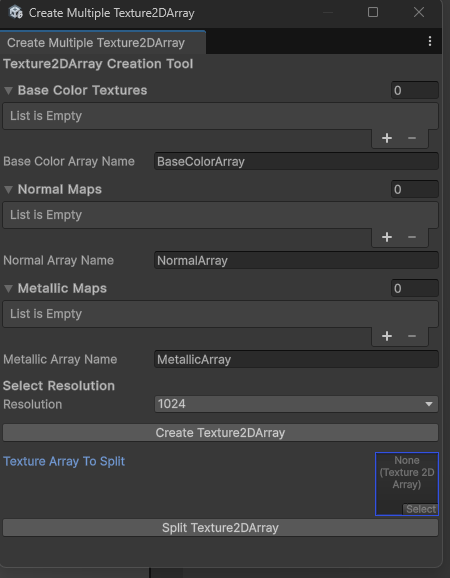Screen dimensions: 450x578
Task: Open the Resolution dropdown showing 1024
Action: point(296,404)
